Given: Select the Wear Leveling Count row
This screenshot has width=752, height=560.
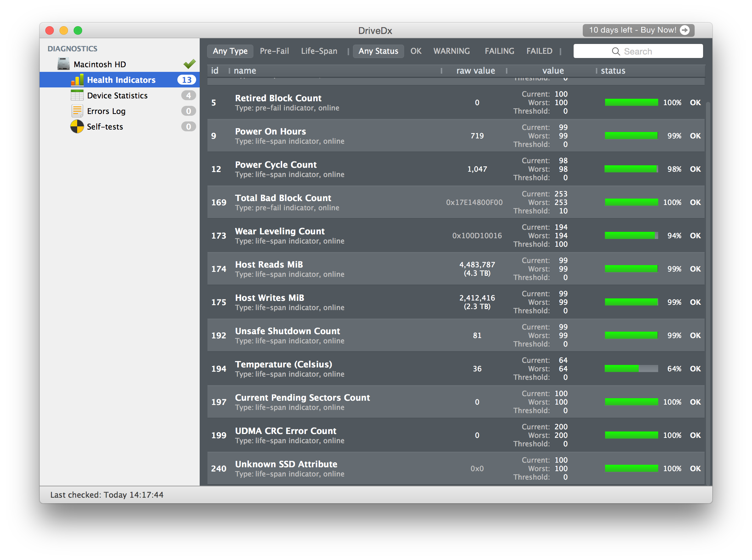Looking at the screenshot, I should pos(456,236).
